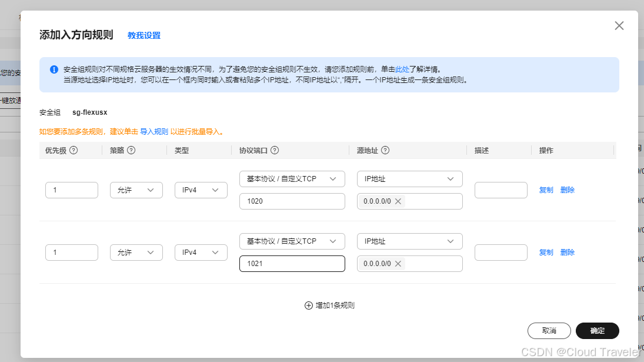The image size is (644, 362).
Task: Close the add inbound rule dialog
Action: pyautogui.click(x=619, y=25)
